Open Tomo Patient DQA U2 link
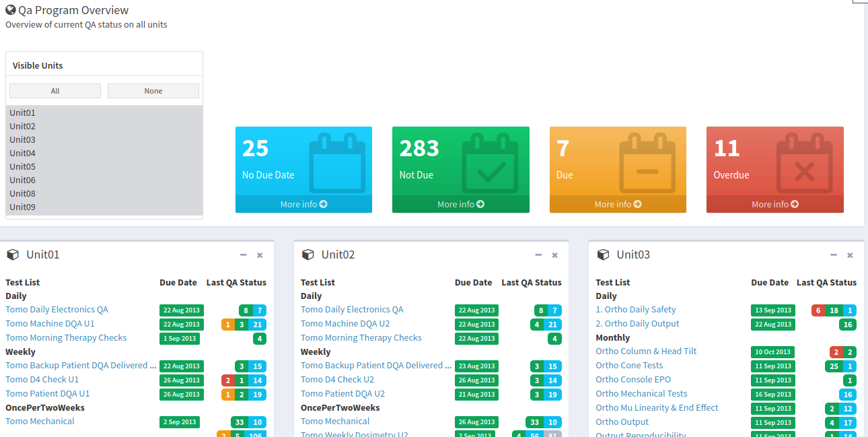 pos(342,394)
